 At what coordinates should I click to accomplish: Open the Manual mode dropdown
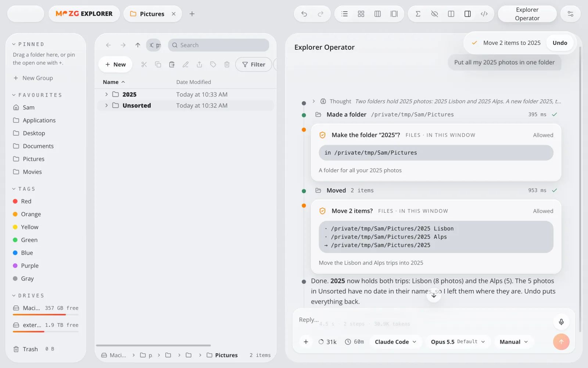(513, 342)
